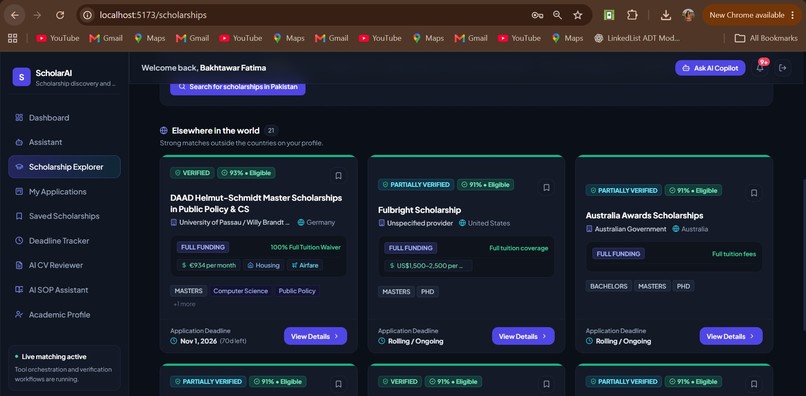Open My Applications in sidebar
The height and width of the screenshot is (396, 806).
click(64, 191)
